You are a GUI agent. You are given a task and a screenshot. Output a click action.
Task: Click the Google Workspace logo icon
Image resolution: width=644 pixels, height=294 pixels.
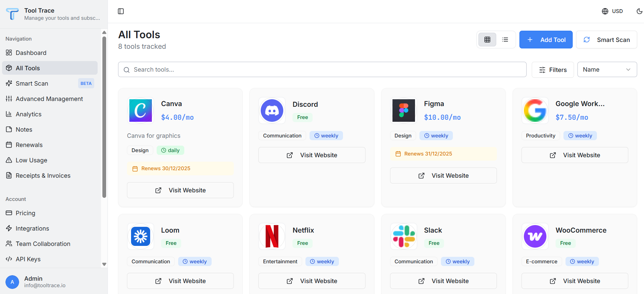click(x=535, y=111)
